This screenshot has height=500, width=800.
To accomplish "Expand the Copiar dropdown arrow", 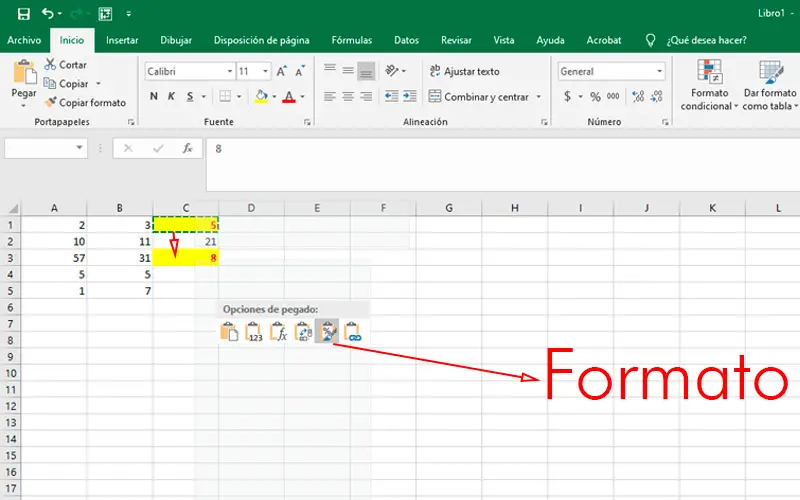I will [98, 84].
